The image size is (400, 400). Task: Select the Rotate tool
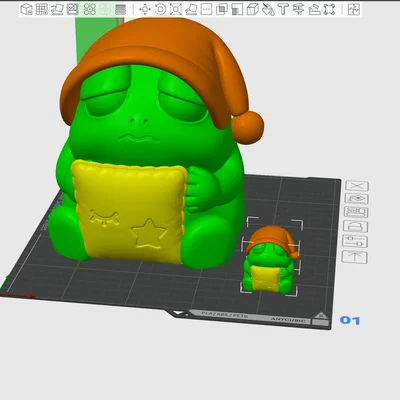160,9
